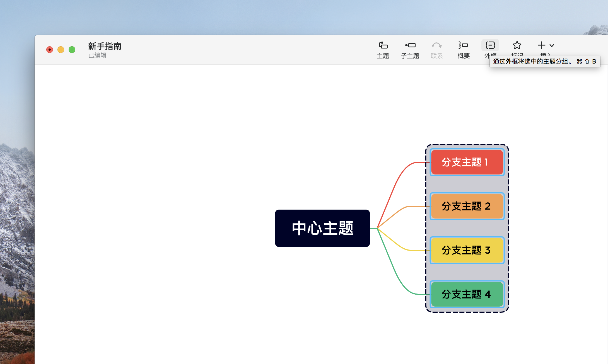Screen dimensions: 608x364
Task: Close the window with the red button
Action: point(50,50)
